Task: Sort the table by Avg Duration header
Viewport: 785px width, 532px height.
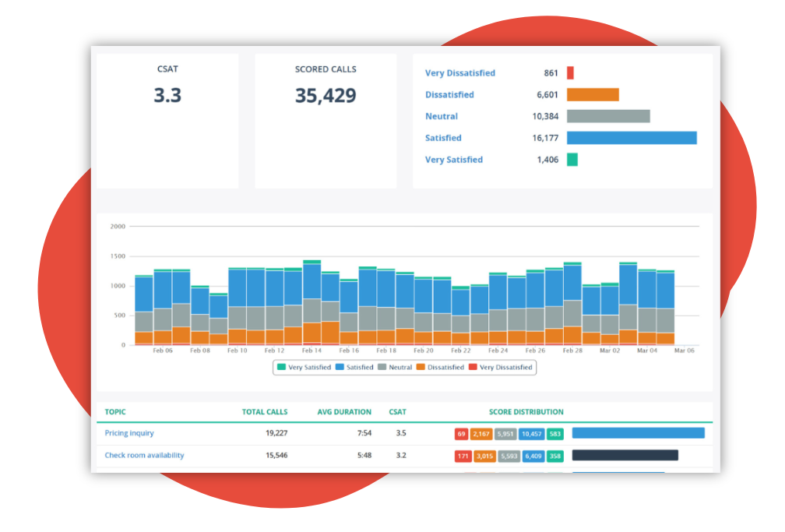Action: coord(343,412)
